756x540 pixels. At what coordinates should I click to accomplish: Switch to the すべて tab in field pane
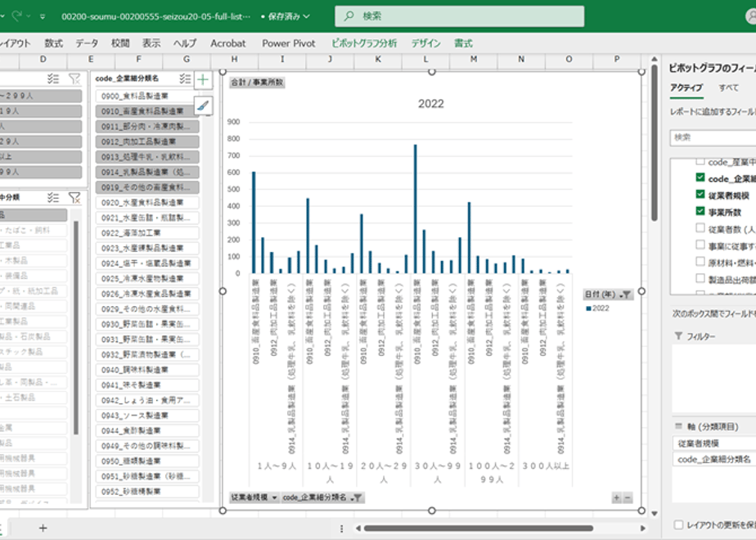point(728,88)
